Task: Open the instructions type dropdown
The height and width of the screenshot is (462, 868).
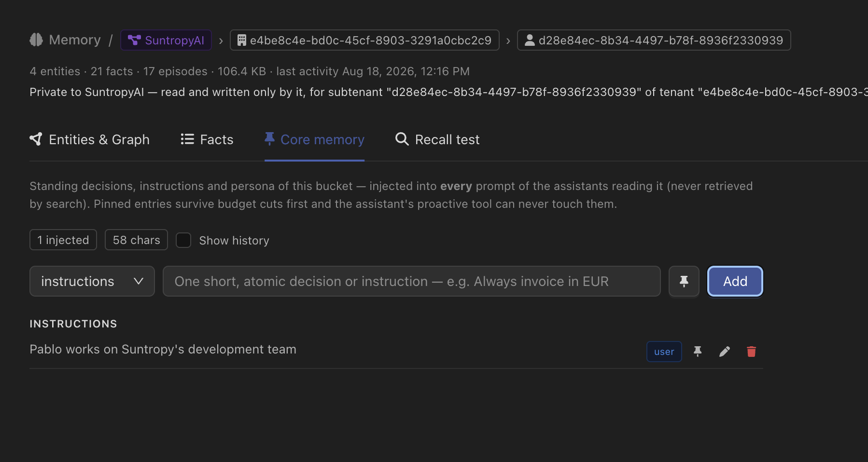Action: [92, 281]
